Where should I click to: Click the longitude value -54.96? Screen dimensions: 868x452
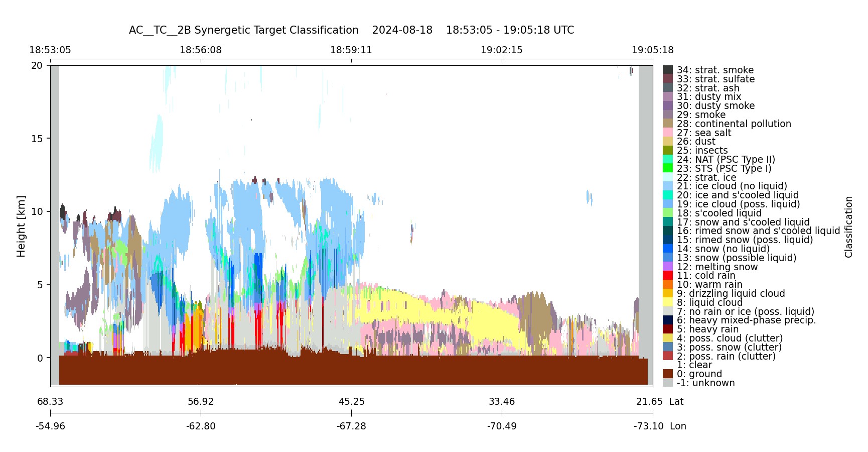click(x=50, y=426)
